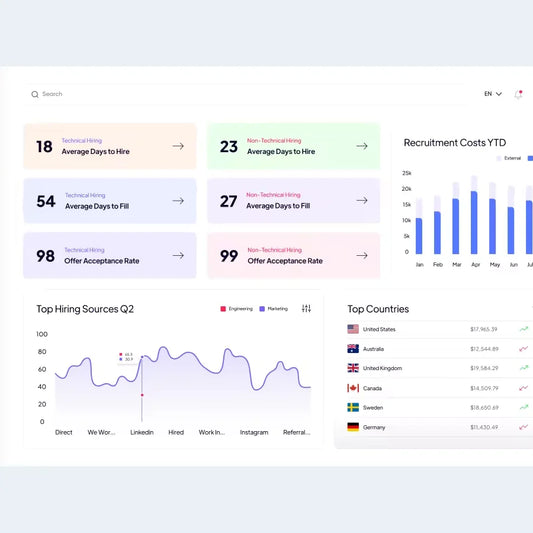Open the EN language dropdown
Image resolution: width=533 pixels, height=533 pixels.
pyautogui.click(x=493, y=94)
